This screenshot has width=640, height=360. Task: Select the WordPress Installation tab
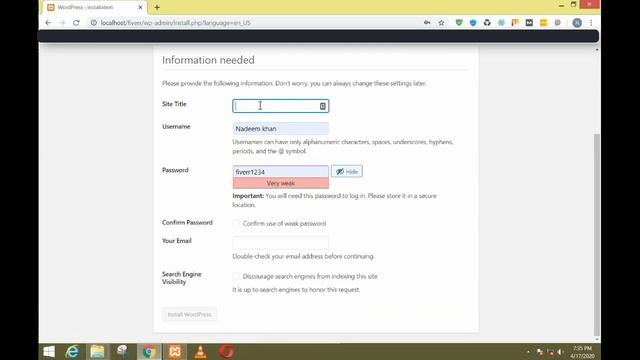(95, 7)
